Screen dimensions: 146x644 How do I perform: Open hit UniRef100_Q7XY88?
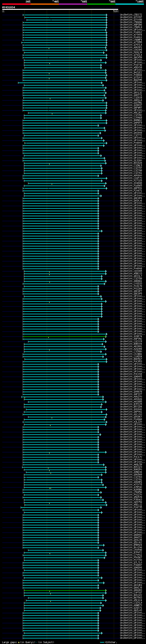point(131,20)
